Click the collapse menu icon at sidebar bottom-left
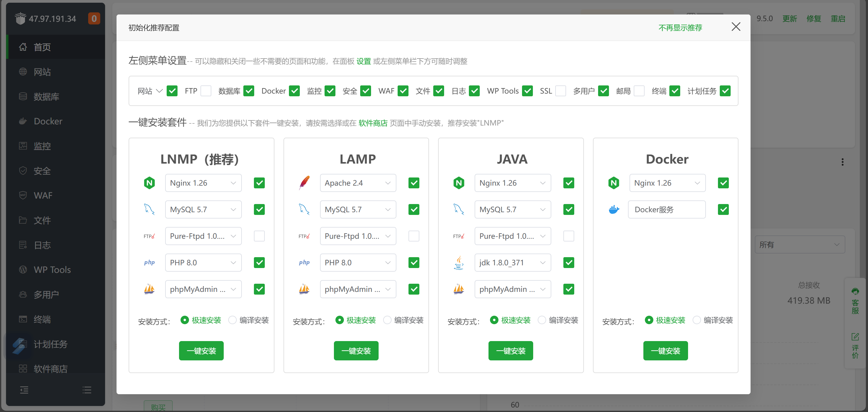 24,390
